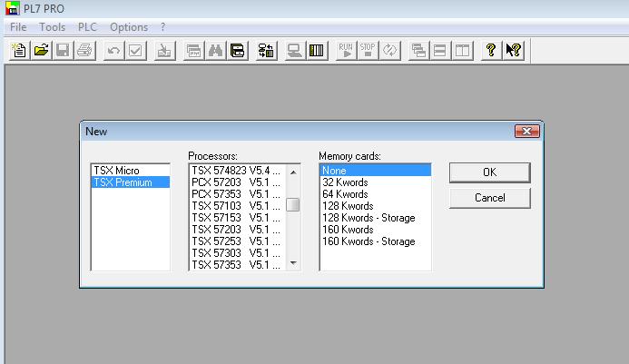The image size is (629, 364).
Task: Click the binoculars cross-reference icon
Action: 215,51
